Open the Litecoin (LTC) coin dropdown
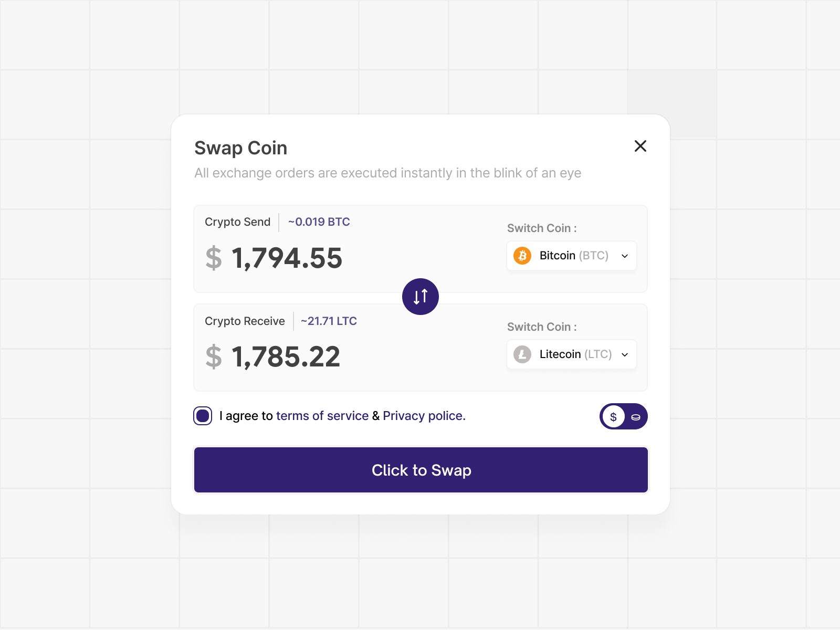Image resolution: width=840 pixels, height=630 pixels. (571, 354)
